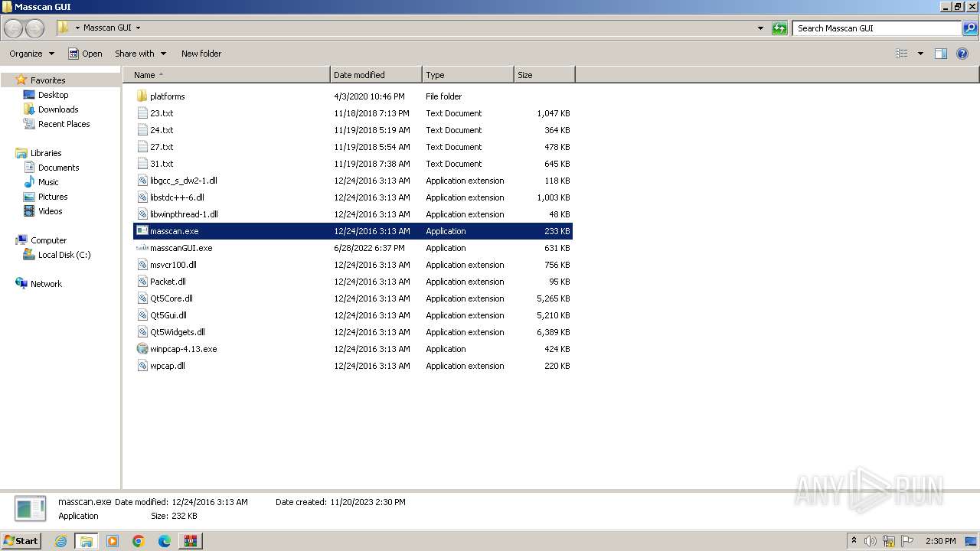Screen dimensions: 980x551
Task: Select the 31.txt file icon
Action: [x=142, y=164]
